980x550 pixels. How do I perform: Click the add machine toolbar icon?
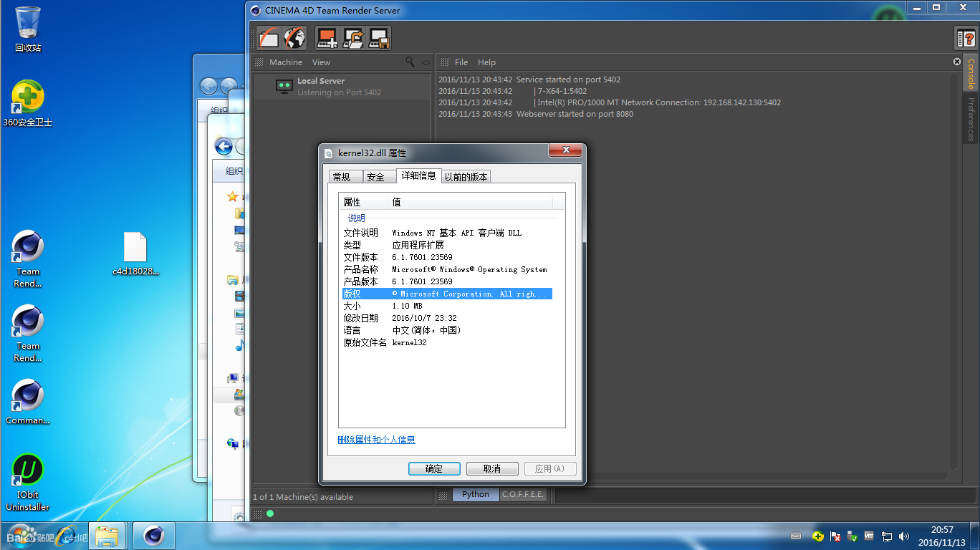327,38
